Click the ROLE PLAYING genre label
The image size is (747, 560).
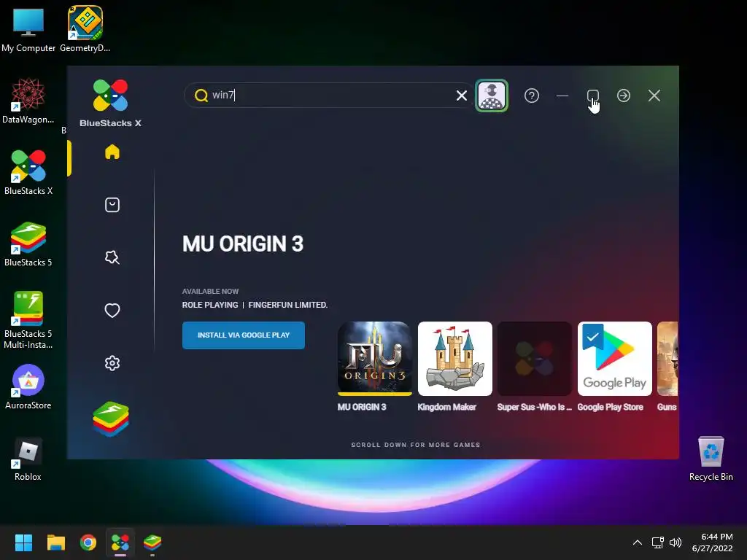pos(210,305)
